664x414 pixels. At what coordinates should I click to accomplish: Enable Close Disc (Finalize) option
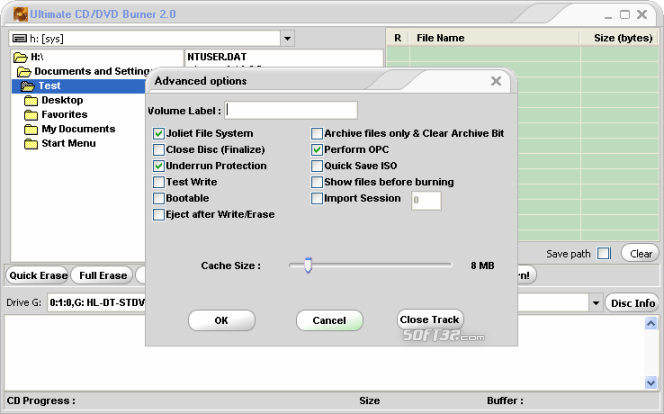[159, 150]
